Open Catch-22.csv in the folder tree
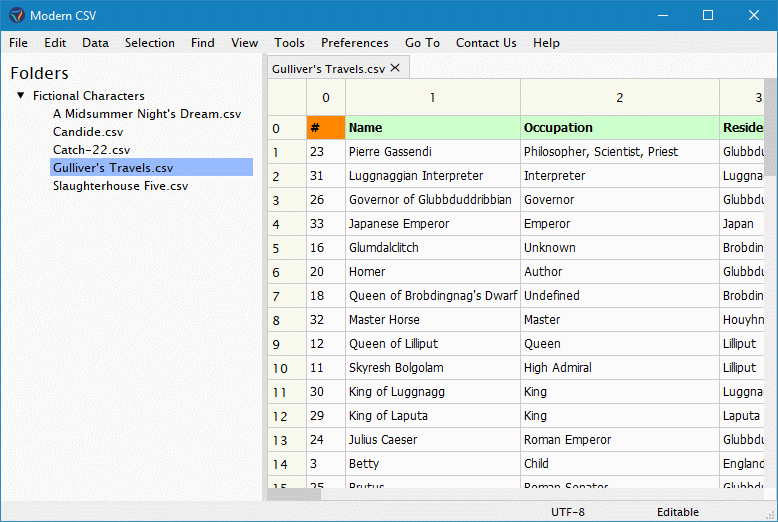This screenshot has height=522, width=778. (x=91, y=150)
